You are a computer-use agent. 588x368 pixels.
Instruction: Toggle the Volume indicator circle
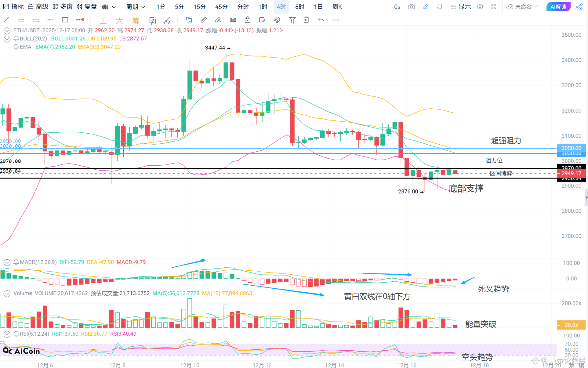coord(7,294)
